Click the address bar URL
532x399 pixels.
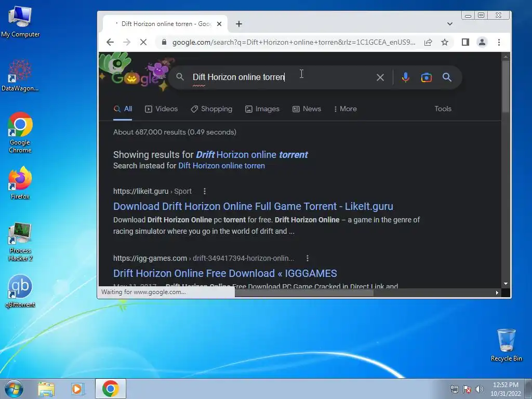pos(294,42)
